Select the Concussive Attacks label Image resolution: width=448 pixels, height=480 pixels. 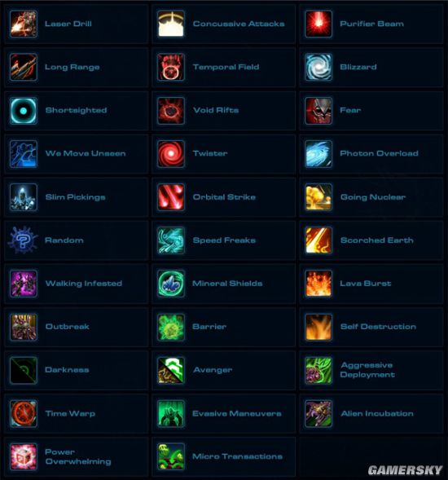pyautogui.click(x=239, y=24)
